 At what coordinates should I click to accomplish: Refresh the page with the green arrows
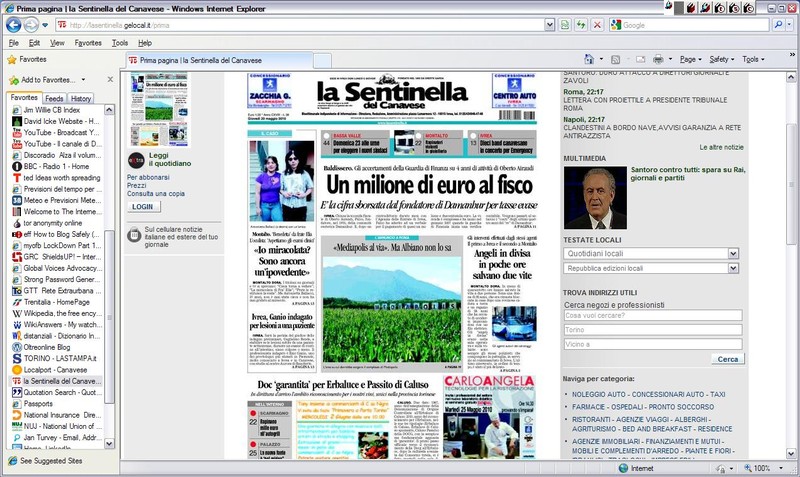coord(581,25)
